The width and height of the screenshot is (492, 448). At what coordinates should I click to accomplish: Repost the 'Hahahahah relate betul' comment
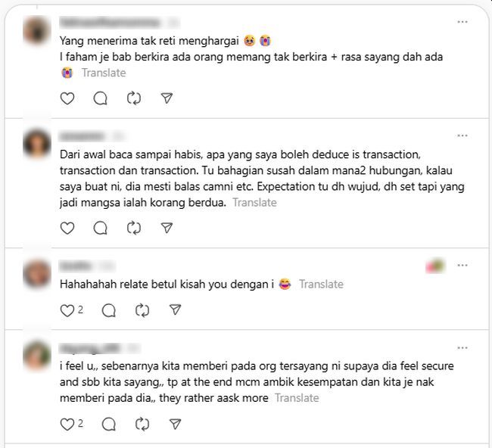click(x=142, y=310)
